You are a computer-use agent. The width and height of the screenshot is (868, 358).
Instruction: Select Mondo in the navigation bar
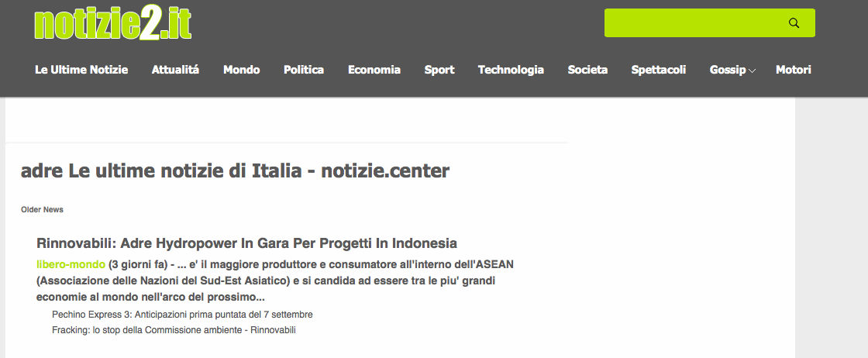241,70
